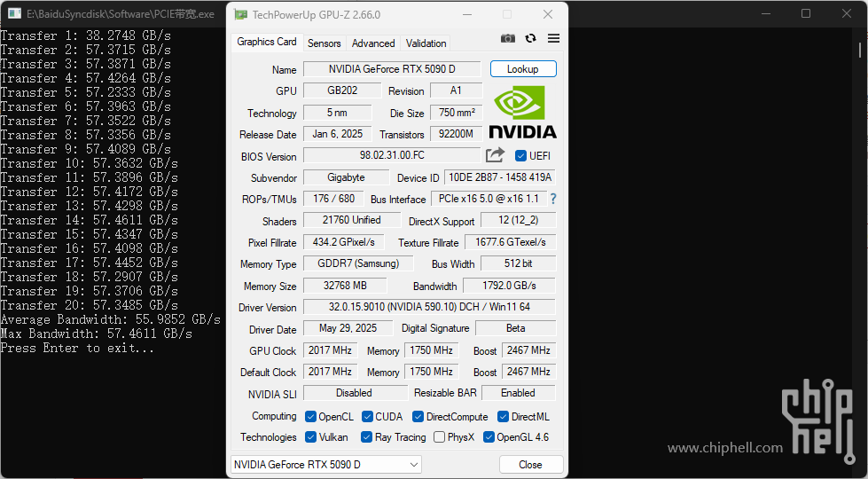Viewport: 868px width, 479px height.
Task: Click the Release Date Jan 6, 2025 field
Action: click(x=337, y=134)
